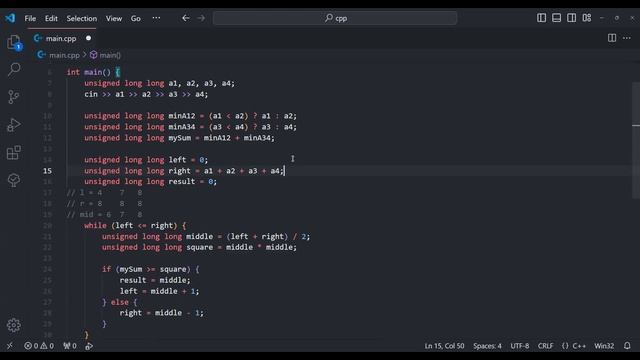
Task: Click the VS Code logo icon
Action: tap(10, 18)
